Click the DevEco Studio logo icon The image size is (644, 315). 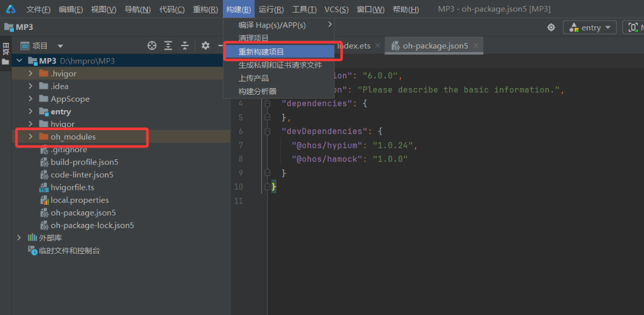11,10
